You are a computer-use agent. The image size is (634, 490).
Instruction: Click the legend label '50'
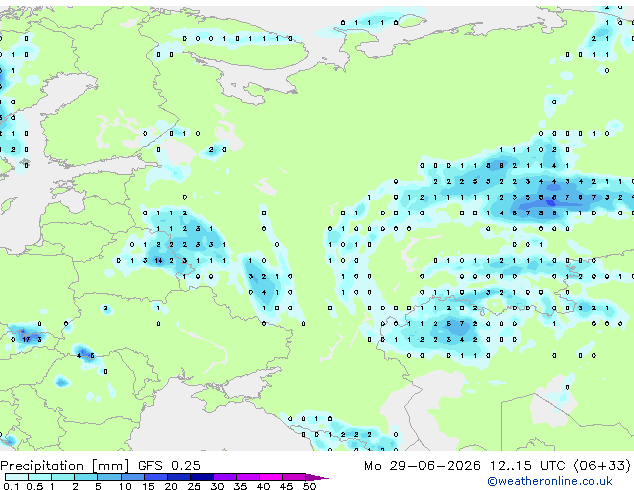(x=309, y=486)
